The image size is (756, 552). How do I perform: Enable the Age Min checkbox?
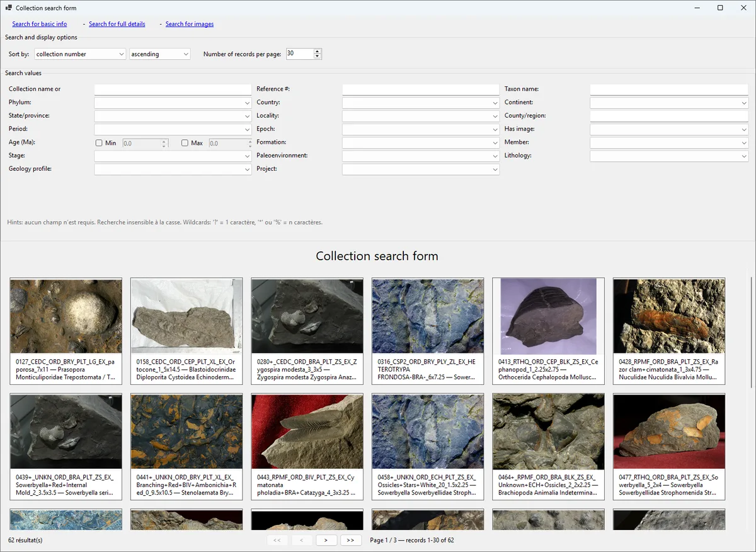99,143
